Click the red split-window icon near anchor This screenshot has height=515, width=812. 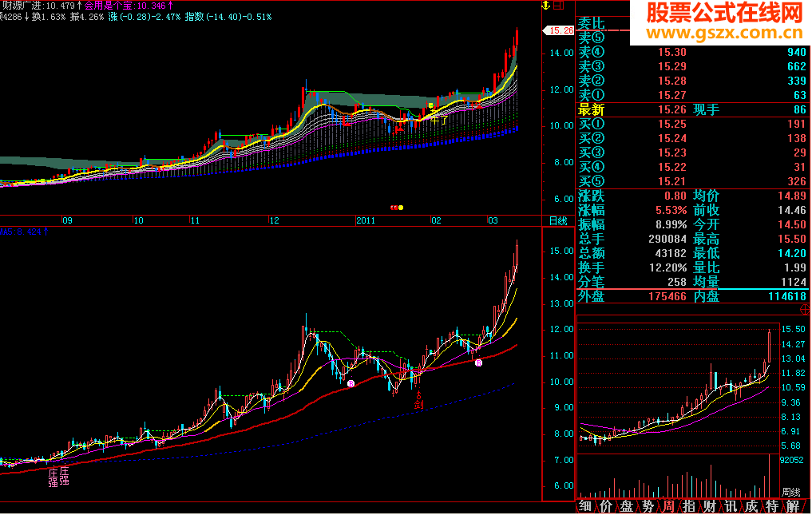tap(559, 6)
